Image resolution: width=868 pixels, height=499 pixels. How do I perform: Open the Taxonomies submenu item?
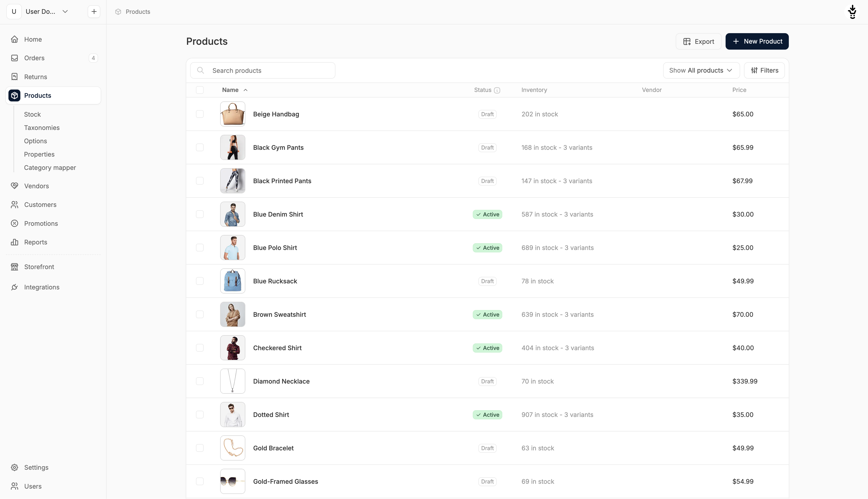pyautogui.click(x=42, y=128)
